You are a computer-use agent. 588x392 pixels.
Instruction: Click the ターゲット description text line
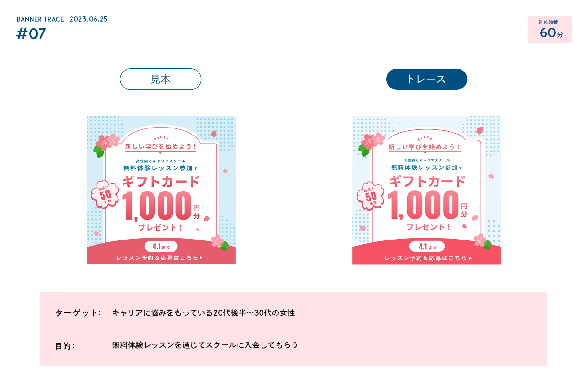point(175,313)
